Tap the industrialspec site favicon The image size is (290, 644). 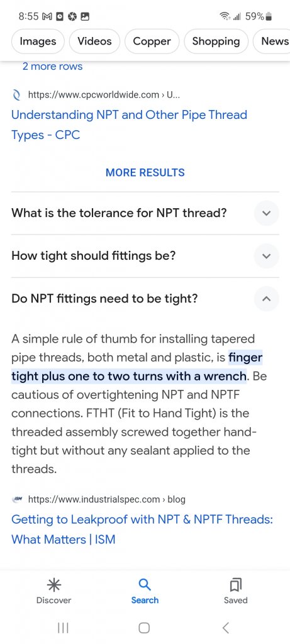point(17,499)
